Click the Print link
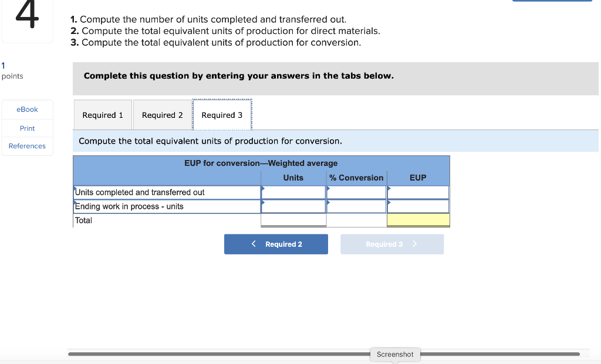The image size is (601, 364). [x=26, y=128]
